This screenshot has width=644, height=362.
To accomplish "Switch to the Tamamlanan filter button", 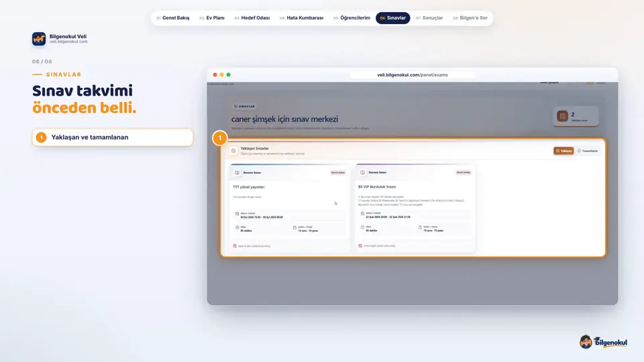I will [x=588, y=151].
